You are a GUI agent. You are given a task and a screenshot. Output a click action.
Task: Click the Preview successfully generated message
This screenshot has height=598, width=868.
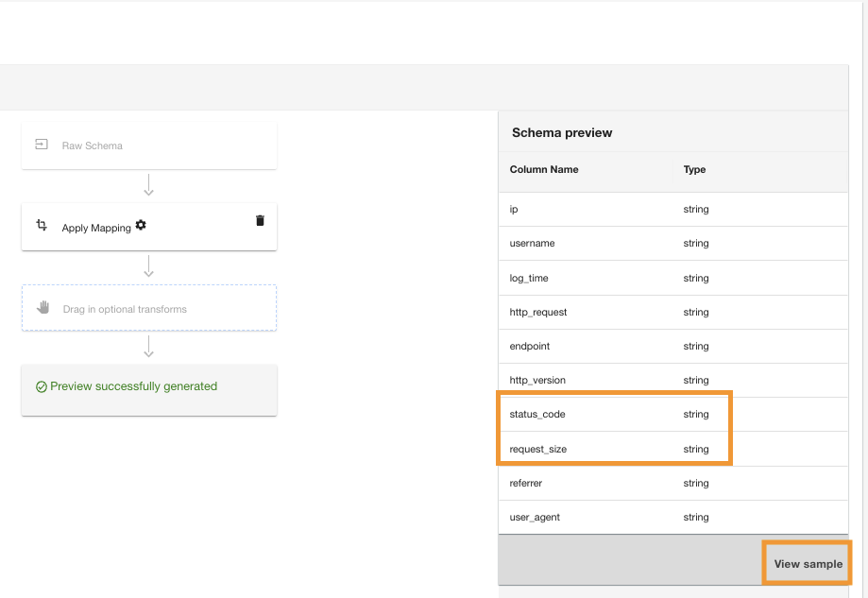[x=134, y=386]
